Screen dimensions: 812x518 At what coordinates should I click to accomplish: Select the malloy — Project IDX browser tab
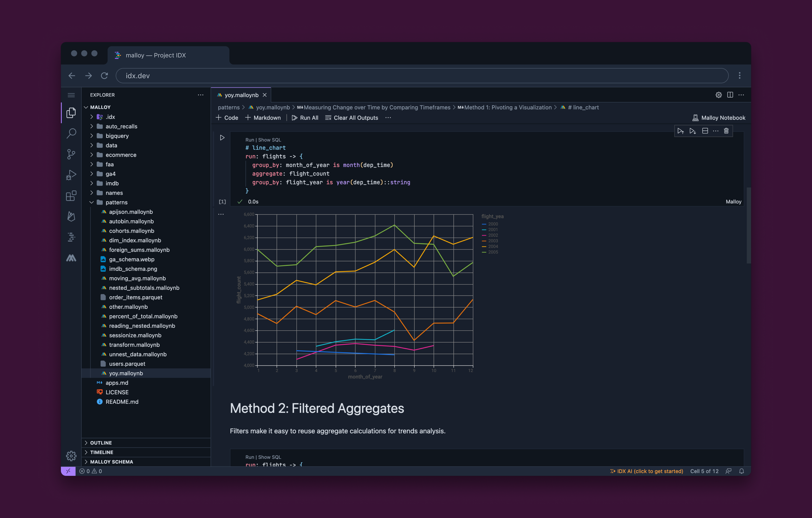click(168, 55)
